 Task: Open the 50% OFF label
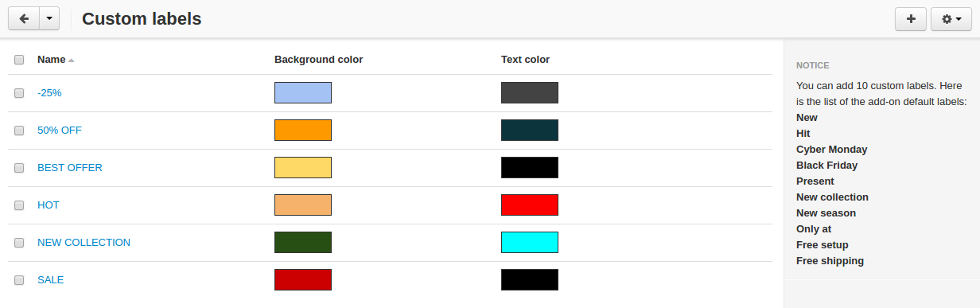(60, 131)
